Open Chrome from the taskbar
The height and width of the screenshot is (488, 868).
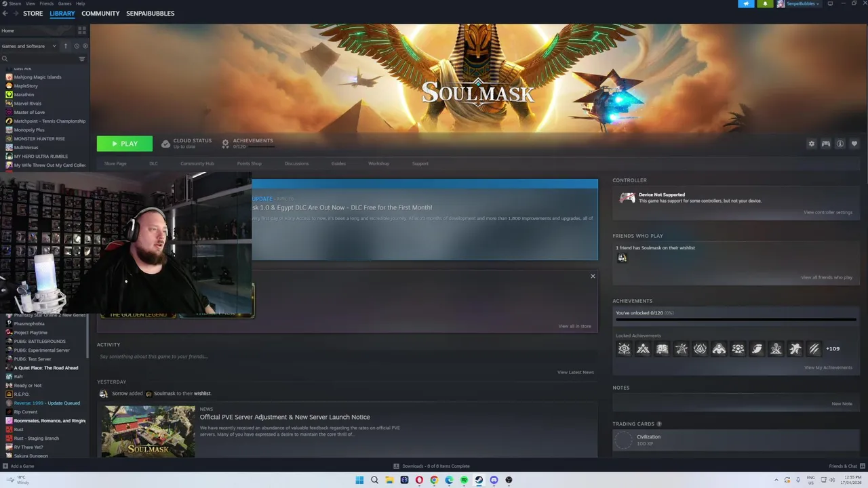coord(434,480)
